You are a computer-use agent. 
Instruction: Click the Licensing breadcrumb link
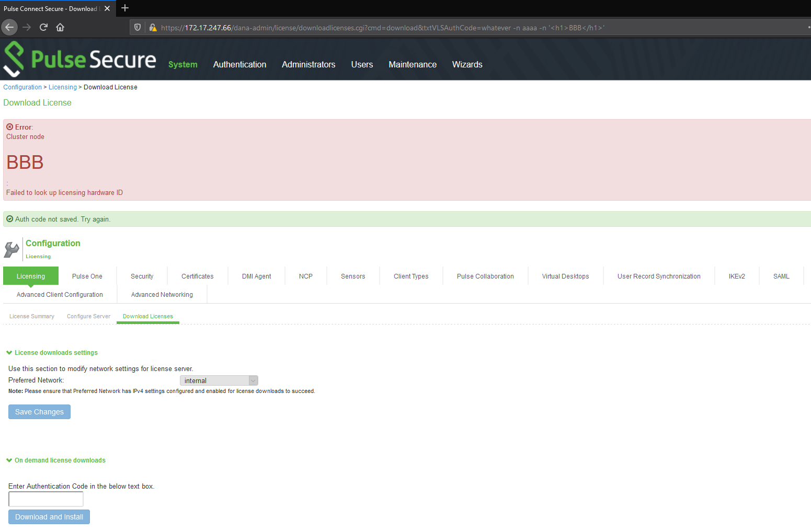[x=63, y=87]
